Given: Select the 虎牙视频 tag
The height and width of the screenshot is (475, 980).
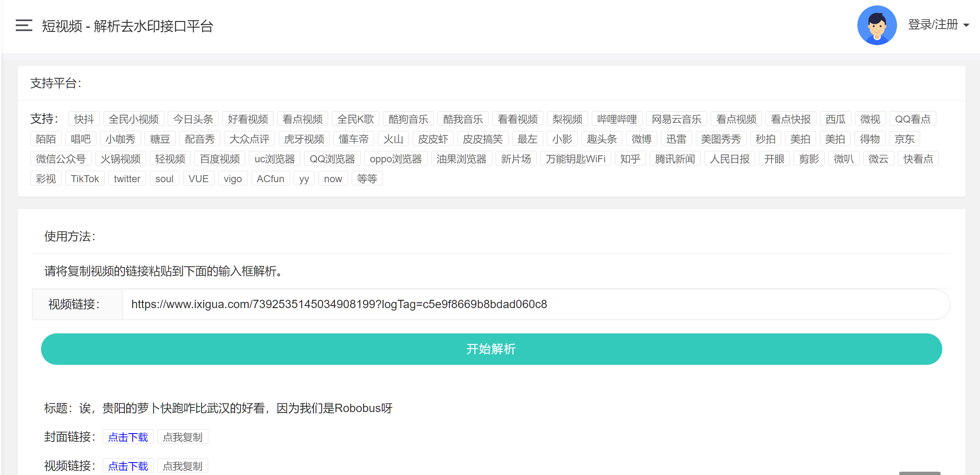Looking at the screenshot, I should pos(304,139).
